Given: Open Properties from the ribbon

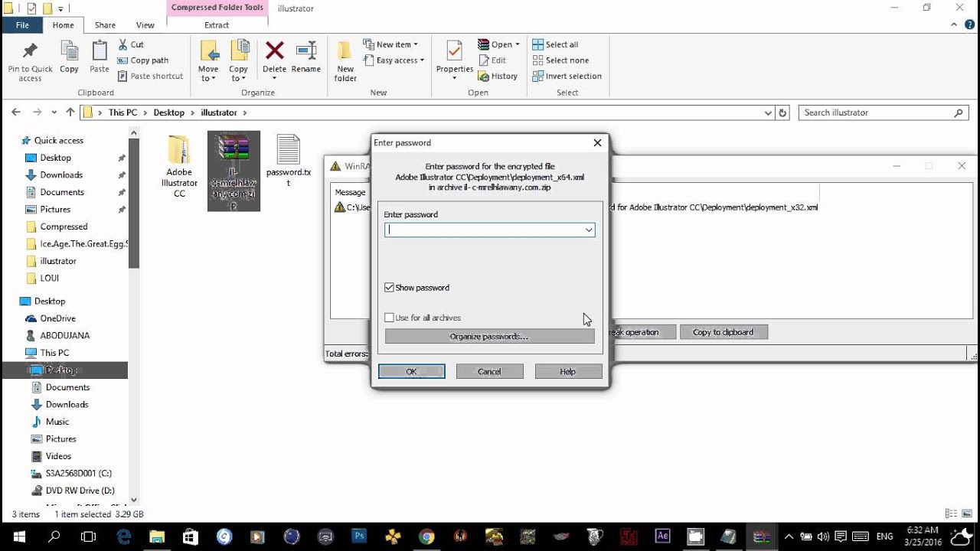Looking at the screenshot, I should (x=455, y=61).
